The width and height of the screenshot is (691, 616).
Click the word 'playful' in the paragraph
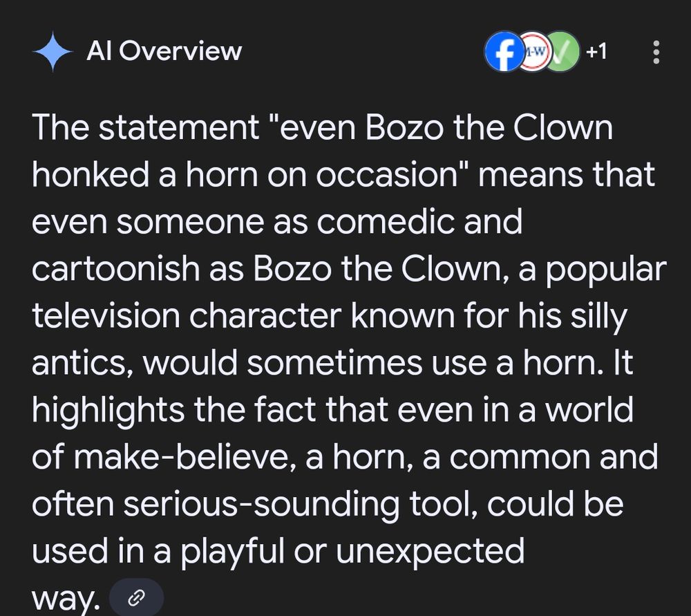232,552
